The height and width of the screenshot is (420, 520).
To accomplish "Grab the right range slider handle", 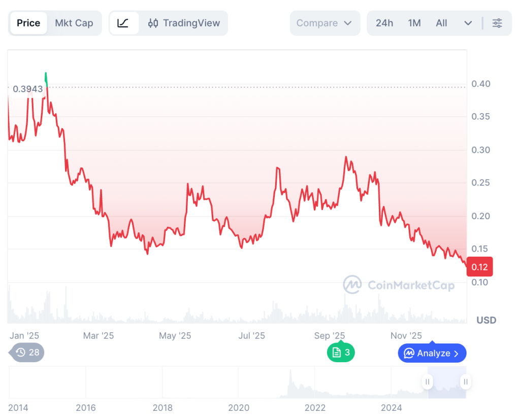I will pos(465,382).
